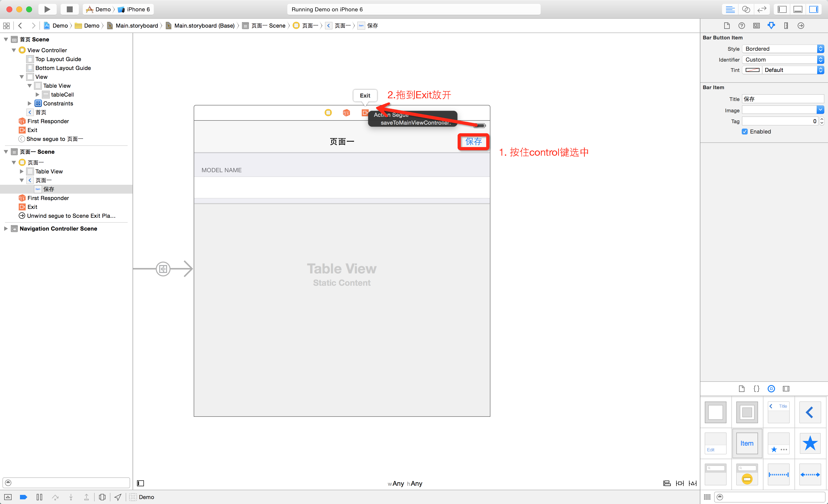Click the 保存 bar button in canvas
This screenshot has width=828, height=504.
point(473,141)
